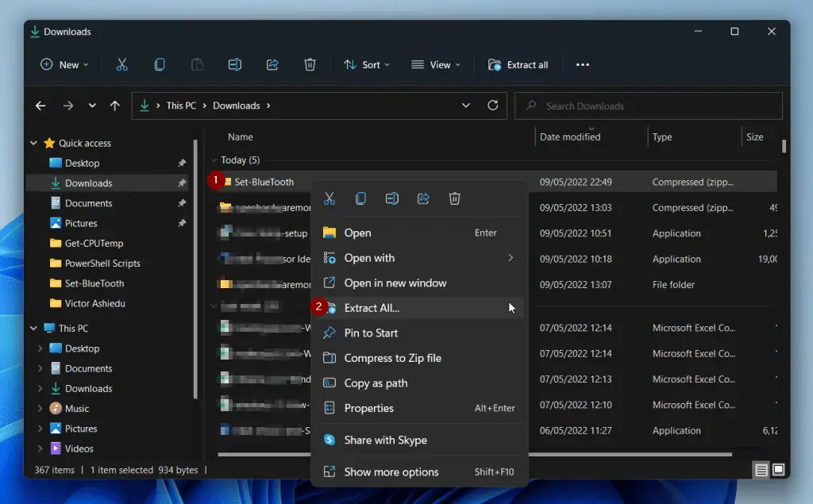Screen dimensions: 813x504
Task: Open the Sort dropdown
Action: (366, 64)
